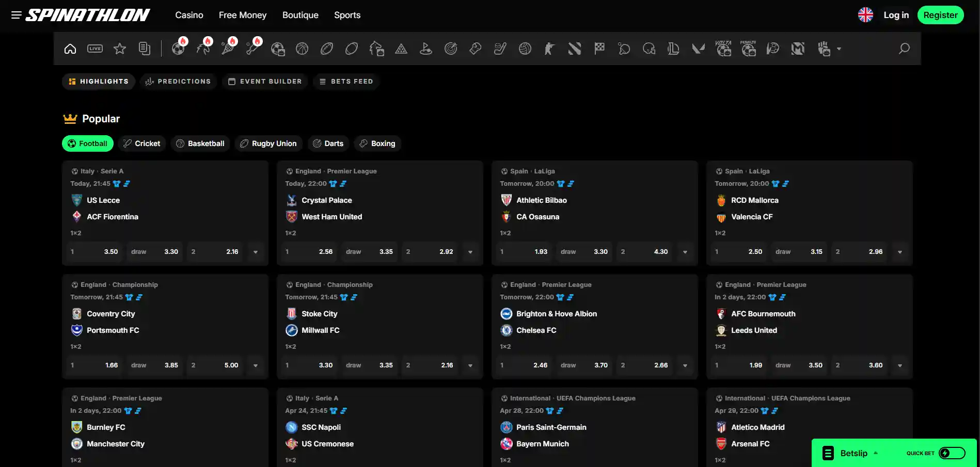Select the basketball icon in sports toolbar
This screenshot has width=980, height=467.
click(302, 49)
